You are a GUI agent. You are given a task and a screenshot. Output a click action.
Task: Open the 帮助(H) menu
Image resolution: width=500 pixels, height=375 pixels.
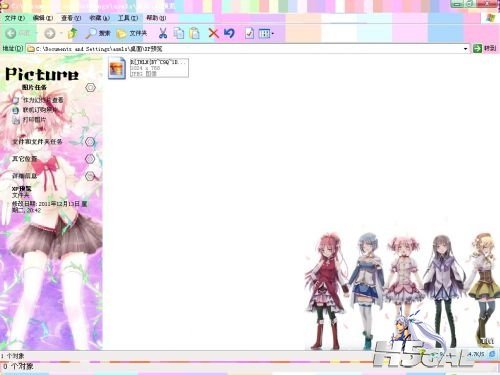[156, 18]
